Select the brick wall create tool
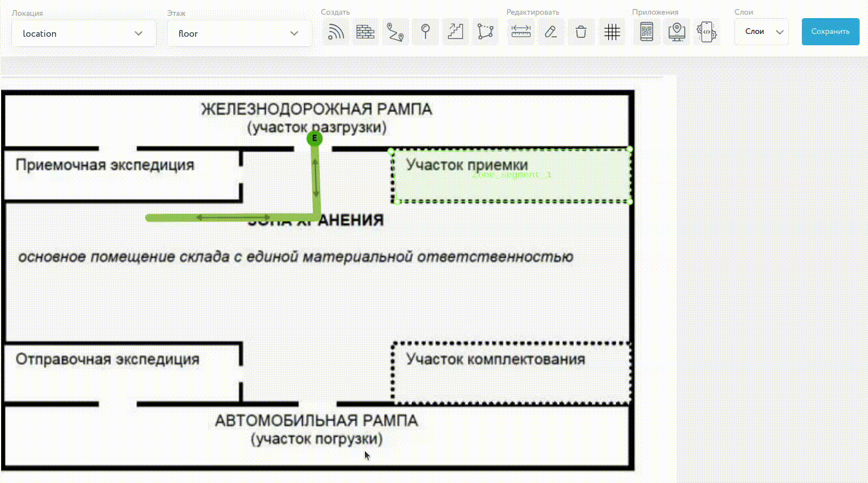Viewport: 868px width, 483px height. tap(366, 32)
